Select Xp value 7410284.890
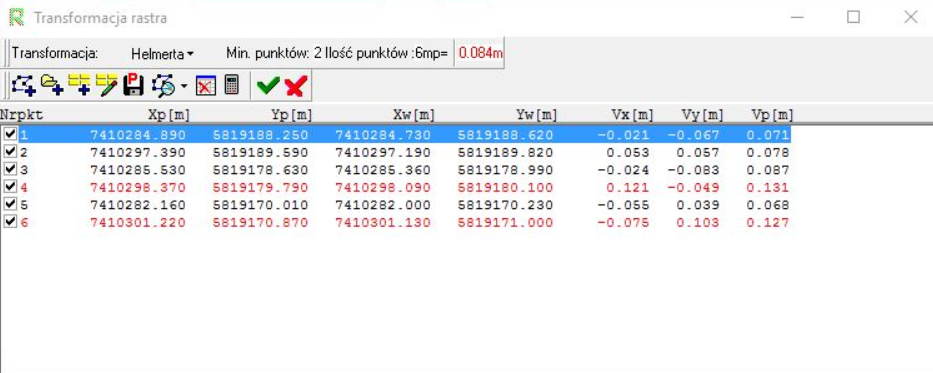Viewport: 933px width, 373px height. (138, 135)
